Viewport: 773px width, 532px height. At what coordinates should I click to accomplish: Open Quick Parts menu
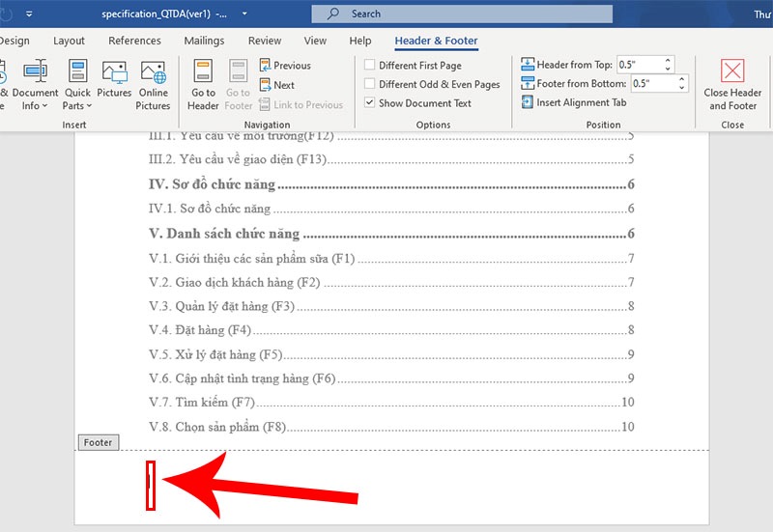pyautogui.click(x=77, y=85)
